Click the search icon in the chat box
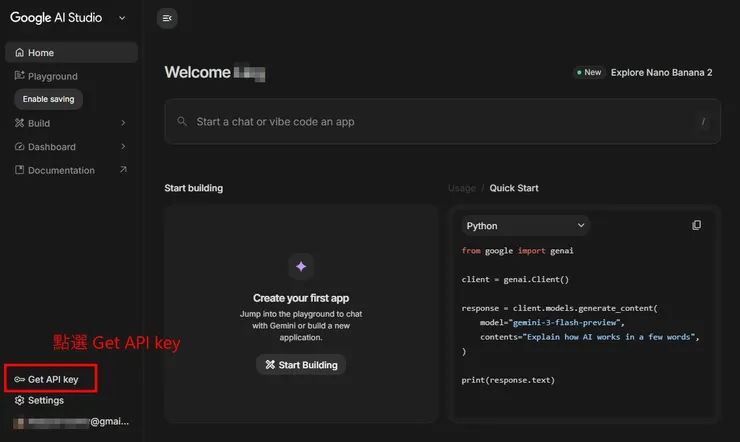The height and width of the screenshot is (442, 740). point(182,122)
